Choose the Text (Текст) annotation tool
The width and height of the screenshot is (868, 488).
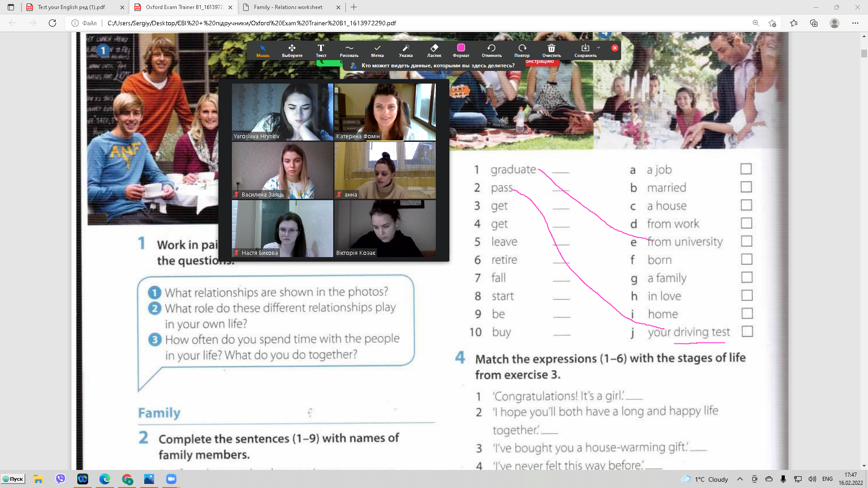coord(321,50)
